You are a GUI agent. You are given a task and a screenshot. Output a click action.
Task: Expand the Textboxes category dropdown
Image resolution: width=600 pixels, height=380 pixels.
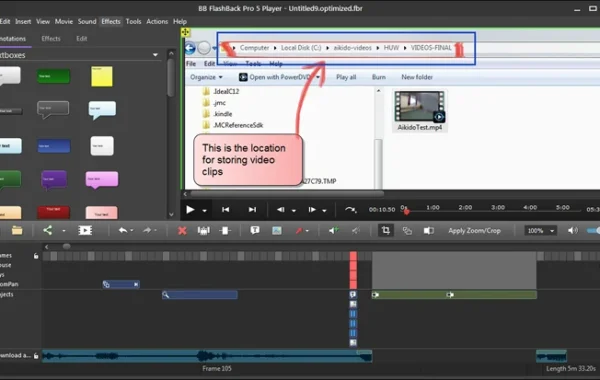155,55
